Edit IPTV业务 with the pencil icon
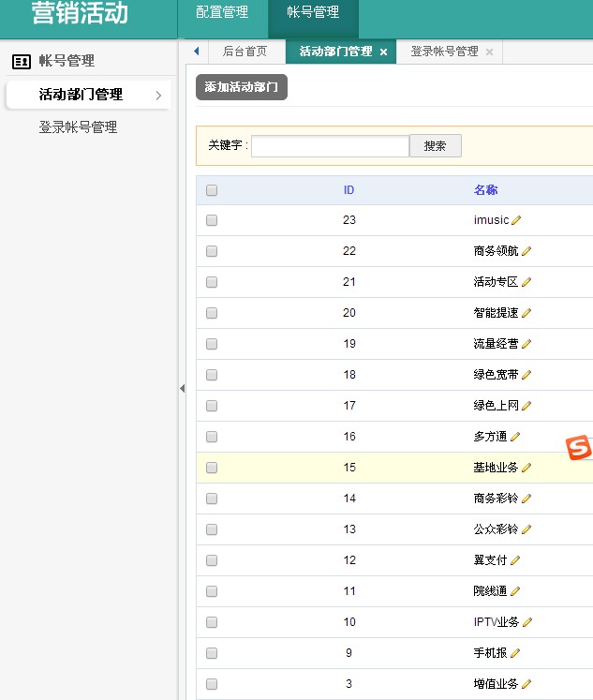593x700 pixels. 527,622
